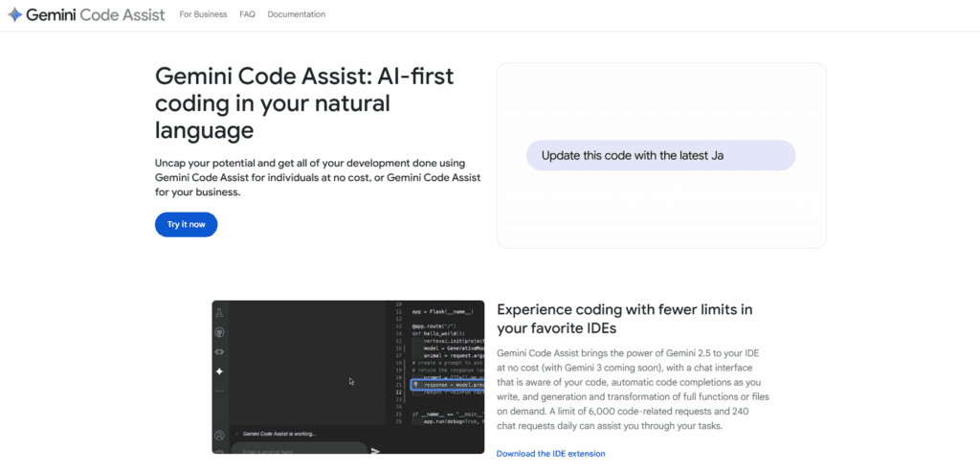Click code line 'app = Flask(__name__)'
The image size is (980, 470).
point(442,312)
